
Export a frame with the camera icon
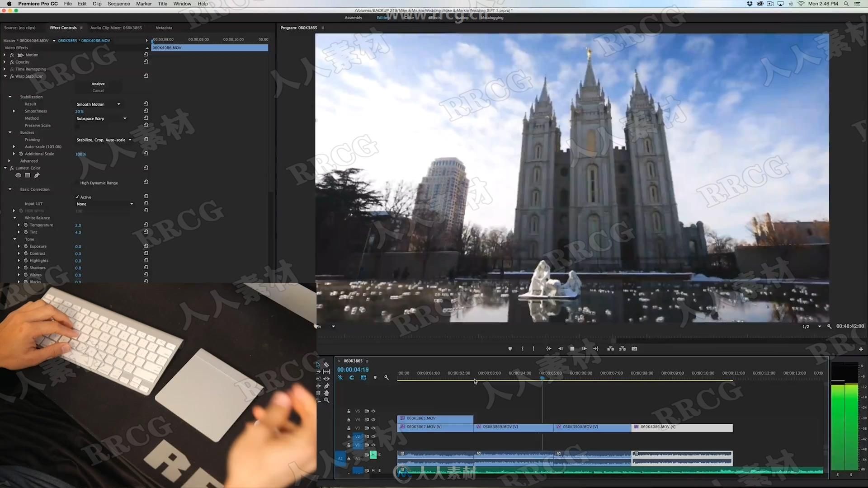634,349
